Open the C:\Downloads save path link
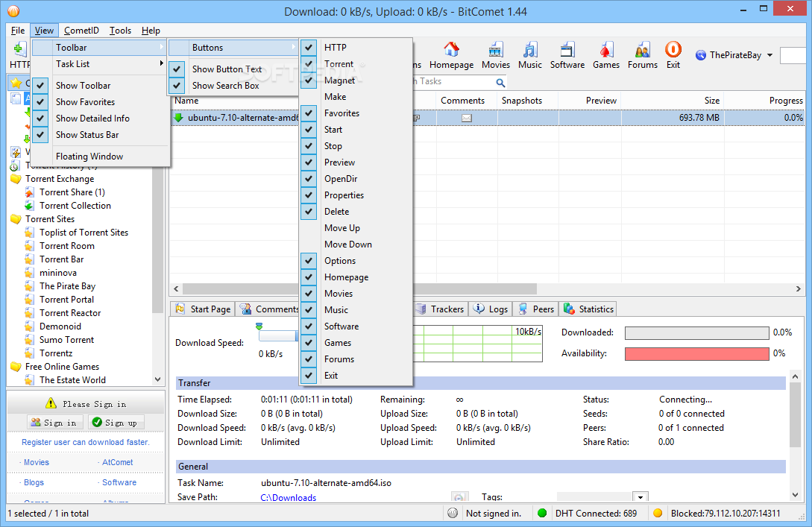Viewport: 812px width, 527px height. 289,497
